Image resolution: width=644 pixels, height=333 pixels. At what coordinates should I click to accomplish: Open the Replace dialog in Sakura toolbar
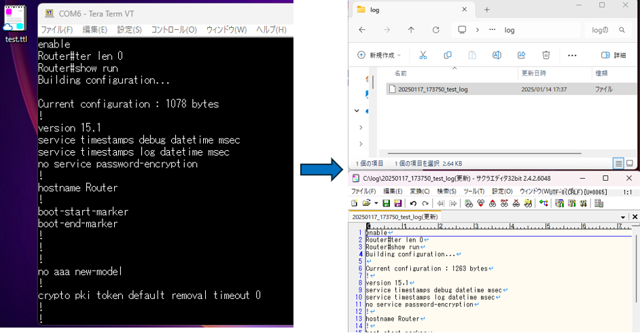[504, 203]
